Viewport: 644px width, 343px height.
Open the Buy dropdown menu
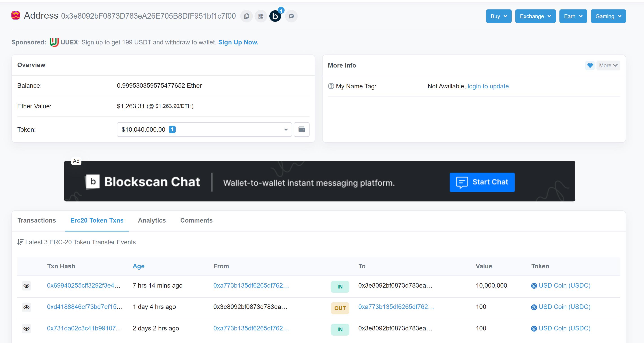click(498, 16)
